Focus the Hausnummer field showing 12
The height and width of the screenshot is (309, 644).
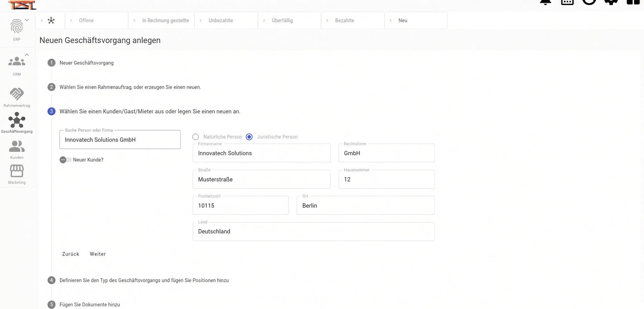(x=386, y=179)
